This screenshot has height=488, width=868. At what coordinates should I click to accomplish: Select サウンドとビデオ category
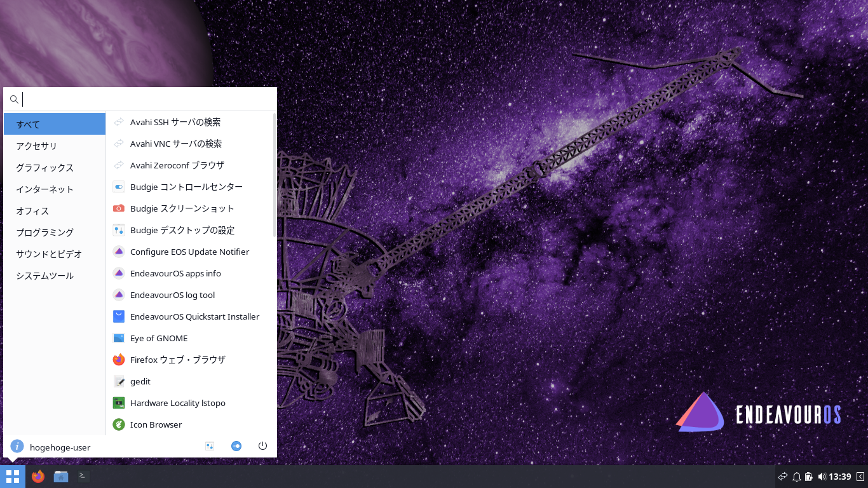(x=55, y=254)
